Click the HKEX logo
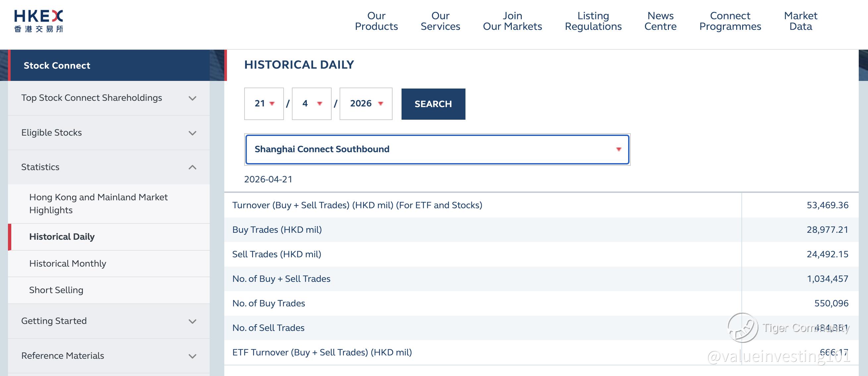The height and width of the screenshot is (376, 868). click(38, 21)
